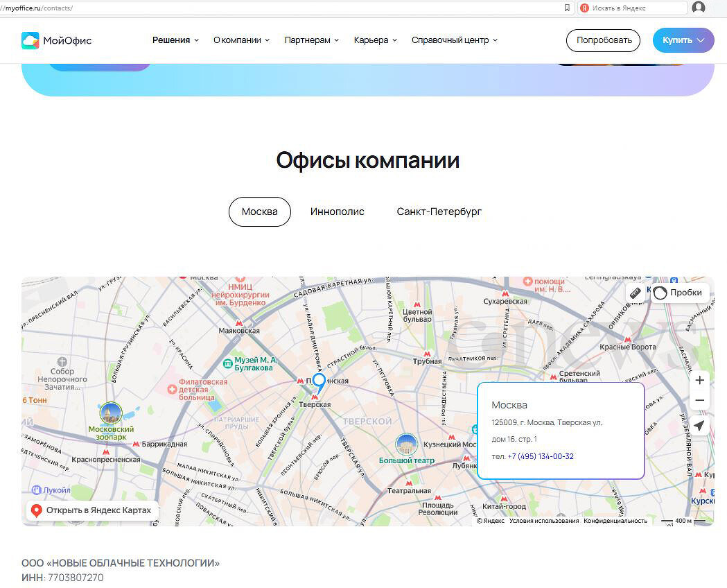Open the browser profile avatar icon
Viewport: 727px width, 588px height.
[x=699, y=8]
